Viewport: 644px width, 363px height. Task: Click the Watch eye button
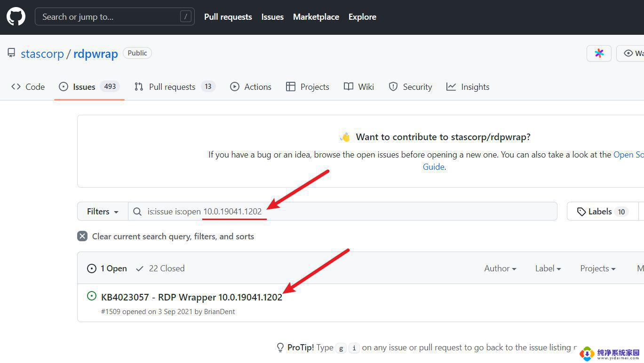(630, 53)
